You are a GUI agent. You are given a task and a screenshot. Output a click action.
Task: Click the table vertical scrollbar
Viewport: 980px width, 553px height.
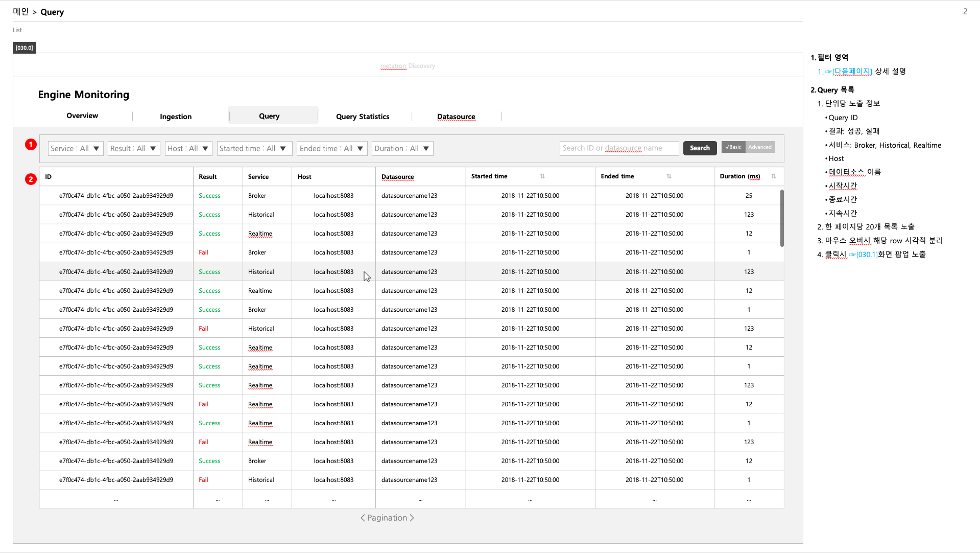[x=782, y=218]
